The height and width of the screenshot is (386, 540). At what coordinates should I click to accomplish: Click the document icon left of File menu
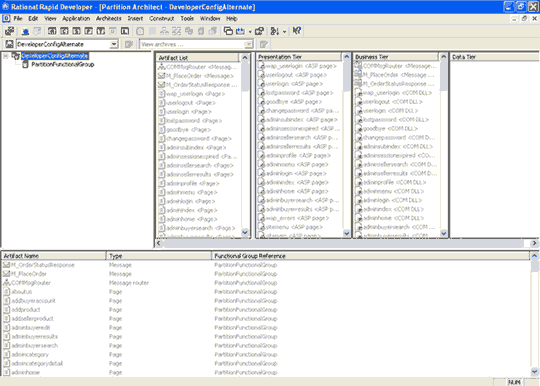click(6, 18)
